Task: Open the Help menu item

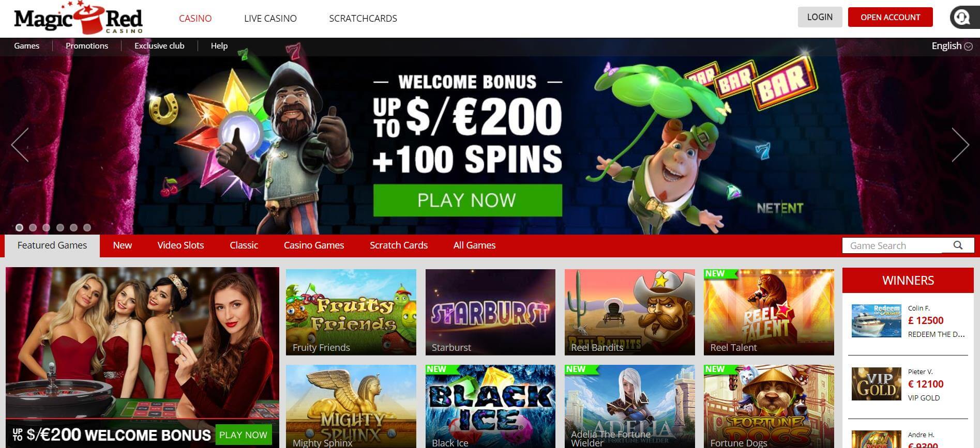Action: pos(219,46)
